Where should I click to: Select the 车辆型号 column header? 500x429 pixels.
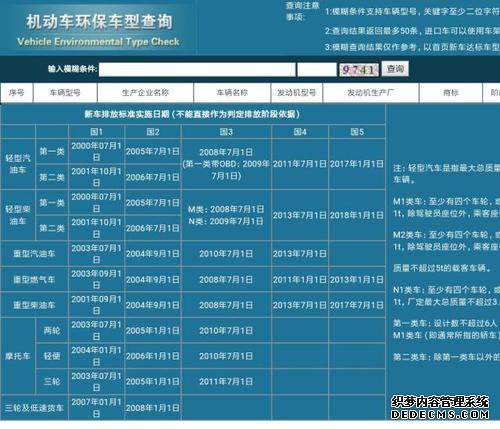pos(65,93)
